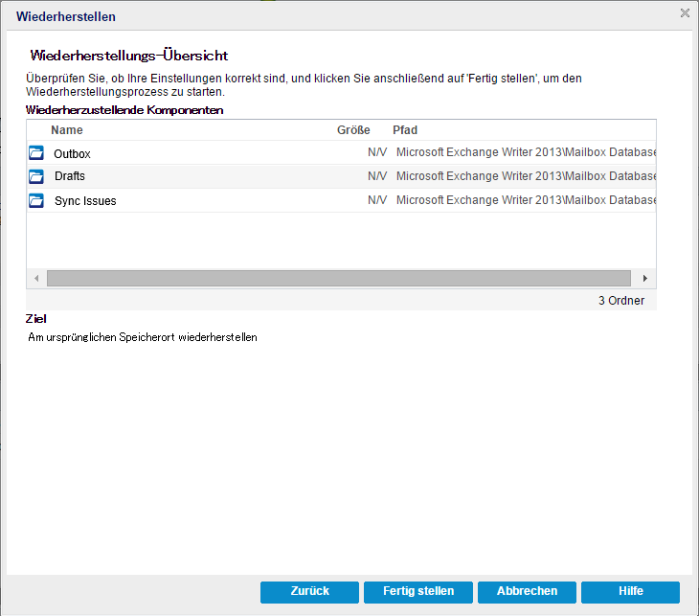Click the Wiederherstellungs-Übersicht title
699x616 pixels.
[129, 56]
